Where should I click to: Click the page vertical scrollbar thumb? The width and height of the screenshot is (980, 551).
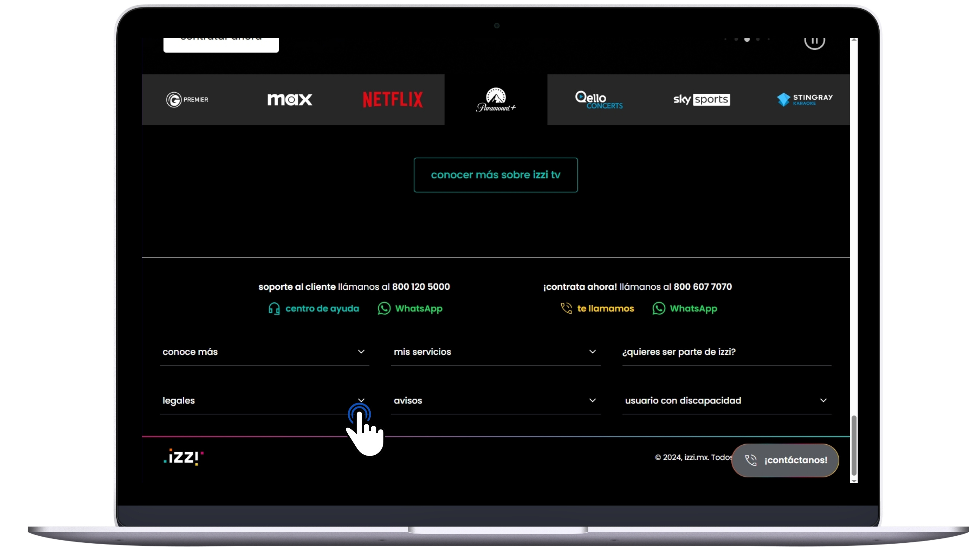point(854,446)
